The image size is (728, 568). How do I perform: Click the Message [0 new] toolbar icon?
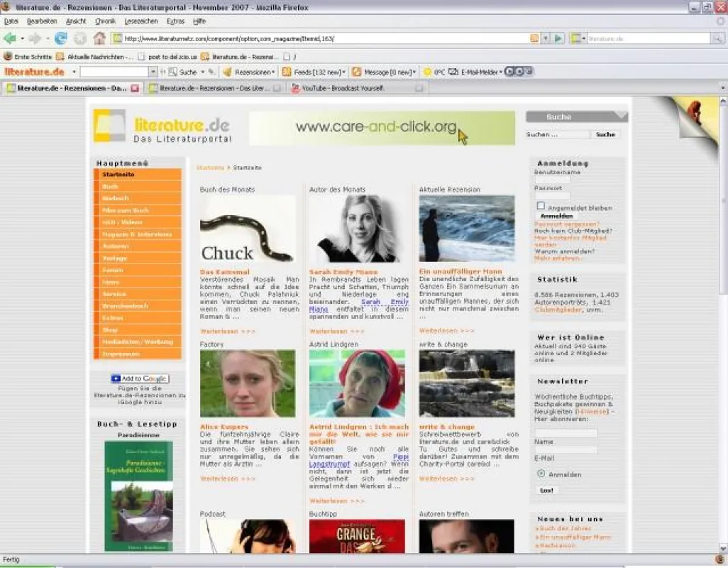pyautogui.click(x=357, y=72)
